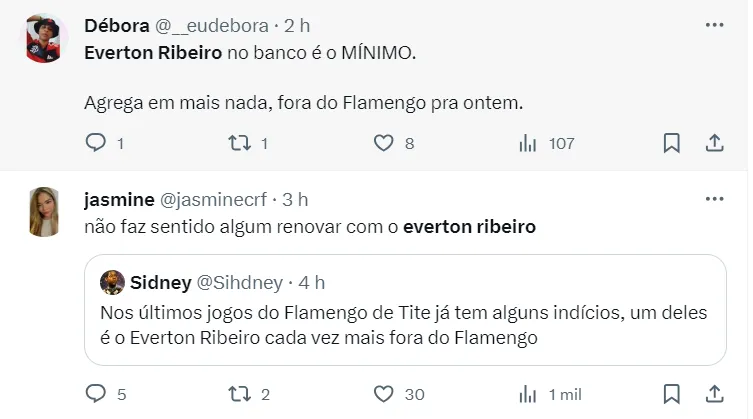Open Débora's profile picture
This screenshot has width=753, height=419.
(x=43, y=37)
